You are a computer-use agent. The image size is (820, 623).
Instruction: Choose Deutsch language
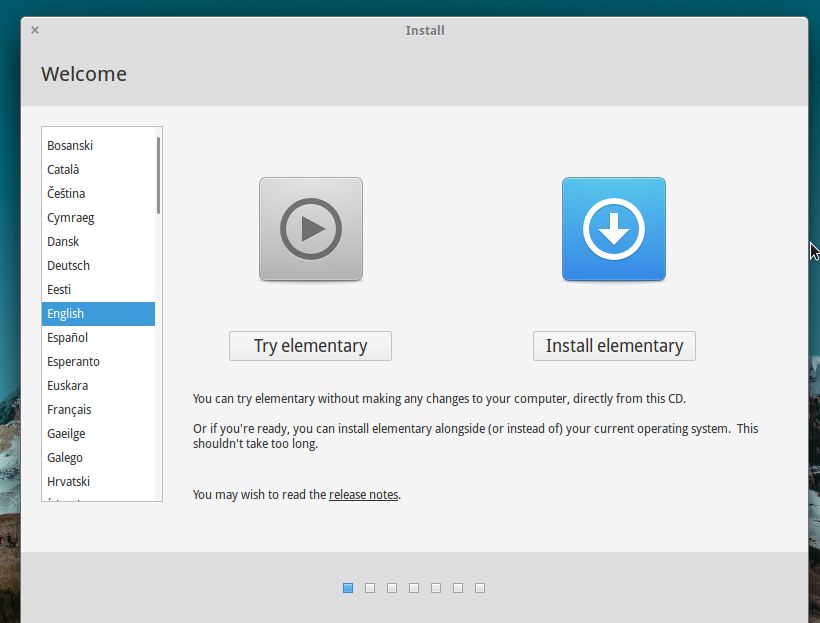(x=98, y=266)
